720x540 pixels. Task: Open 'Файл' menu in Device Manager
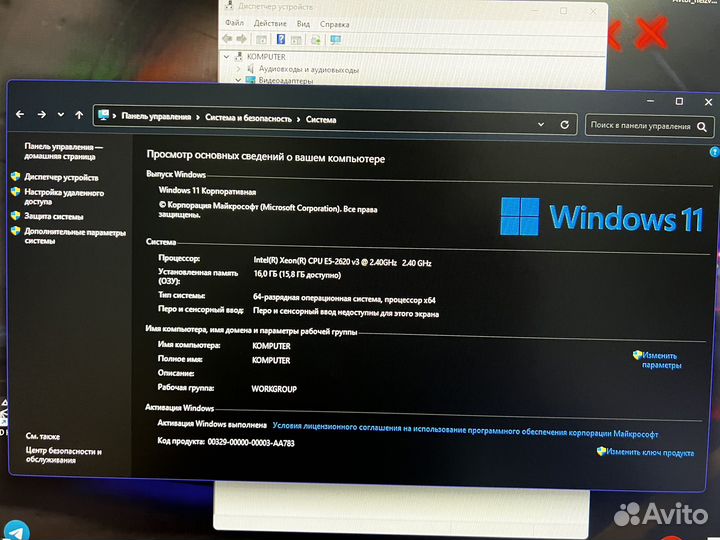point(235,22)
